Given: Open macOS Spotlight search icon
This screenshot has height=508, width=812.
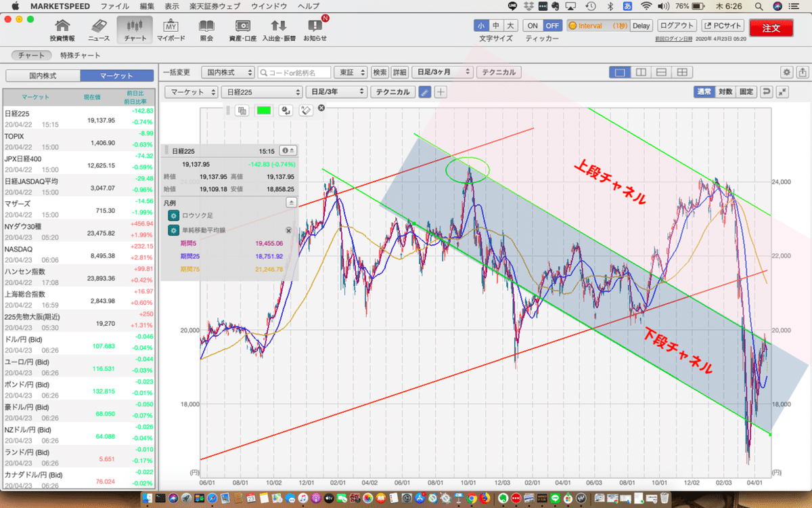Looking at the screenshot, I should (760, 6).
